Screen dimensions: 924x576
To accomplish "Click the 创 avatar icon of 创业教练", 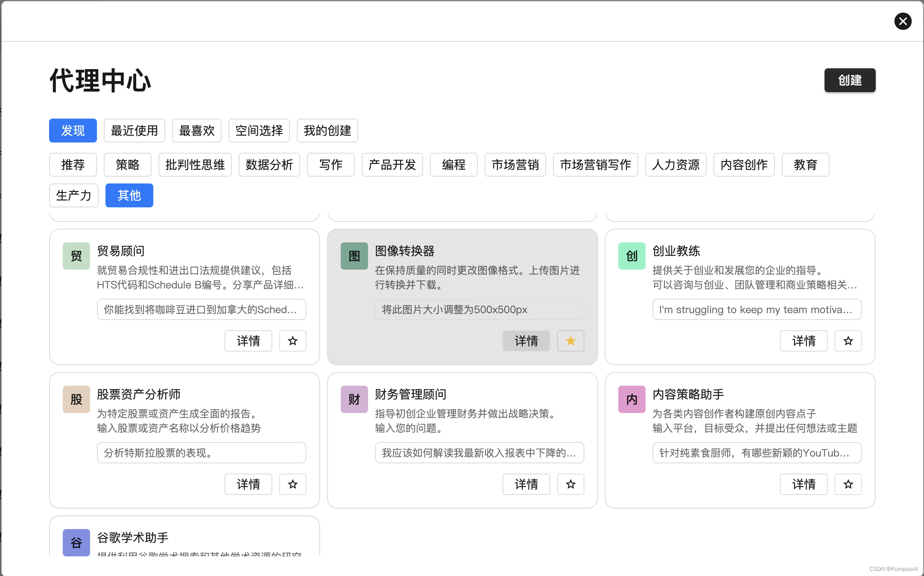I will pyautogui.click(x=632, y=256).
